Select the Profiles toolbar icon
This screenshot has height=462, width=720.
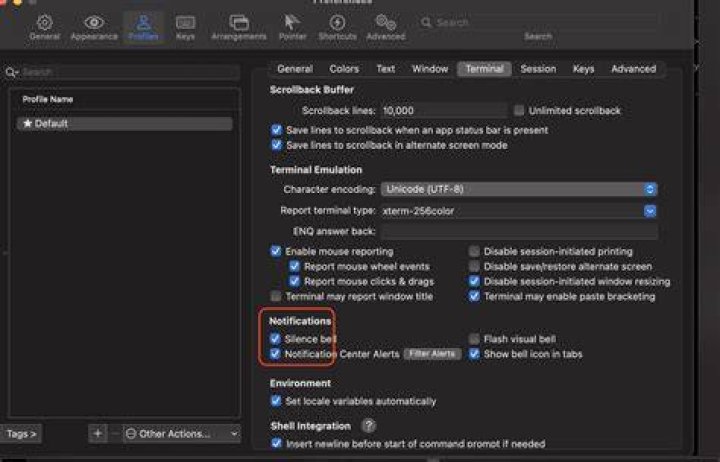(x=143, y=27)
